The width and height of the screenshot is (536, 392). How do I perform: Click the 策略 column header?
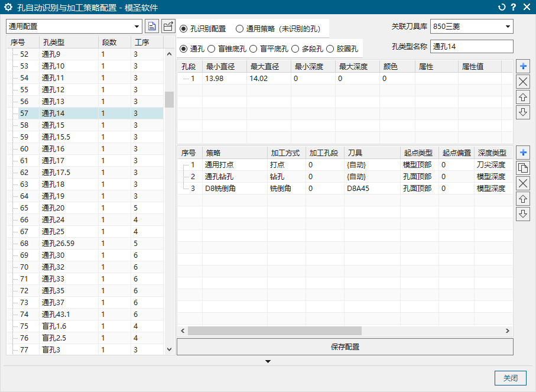235,153
